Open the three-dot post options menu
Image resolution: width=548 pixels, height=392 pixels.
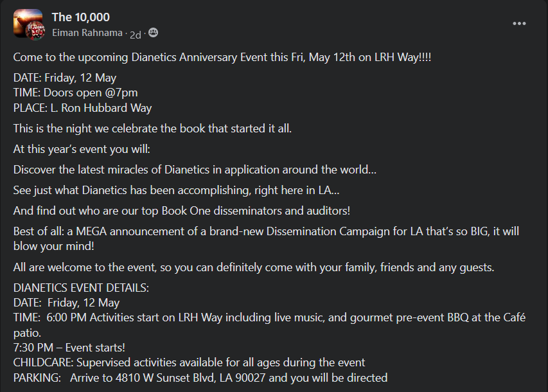coord(519,24)
